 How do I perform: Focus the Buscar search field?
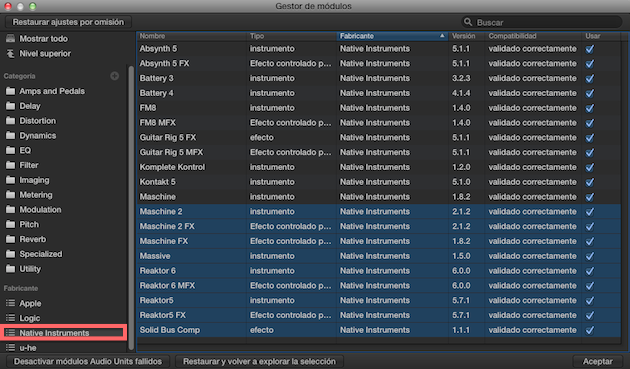pos(542,22)
